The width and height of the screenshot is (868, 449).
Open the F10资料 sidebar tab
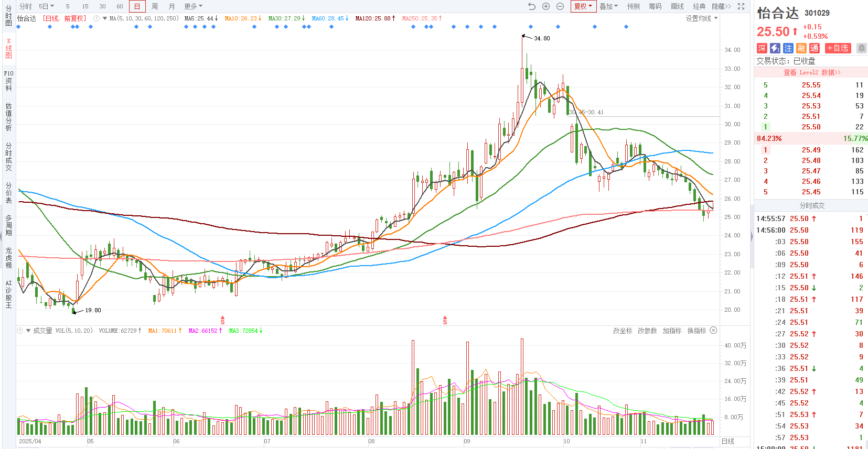click(x=8, y=81)
